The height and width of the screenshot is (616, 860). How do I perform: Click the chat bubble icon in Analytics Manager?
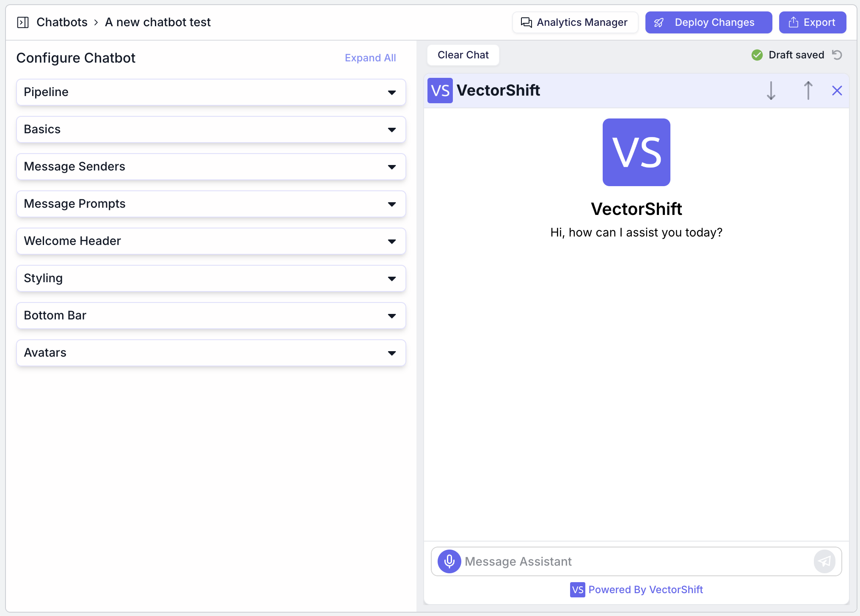point(526,22)
